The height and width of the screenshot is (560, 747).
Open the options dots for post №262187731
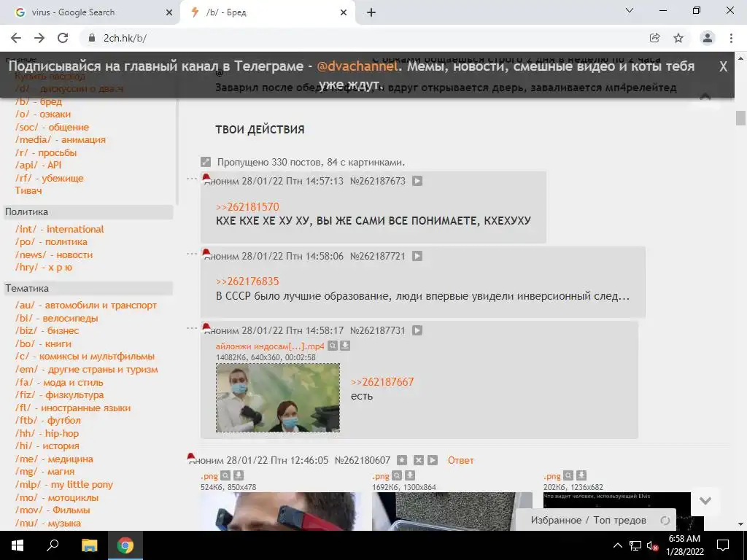192,328
